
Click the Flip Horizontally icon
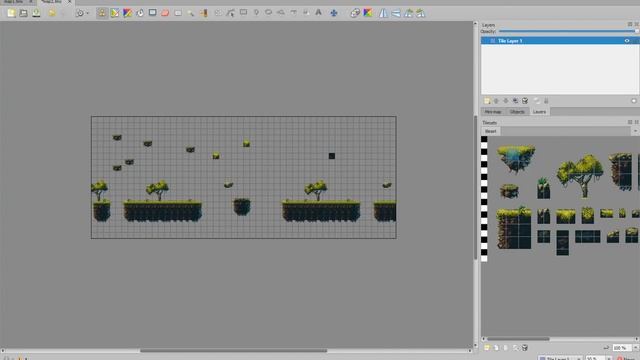(x=383, y=13)
